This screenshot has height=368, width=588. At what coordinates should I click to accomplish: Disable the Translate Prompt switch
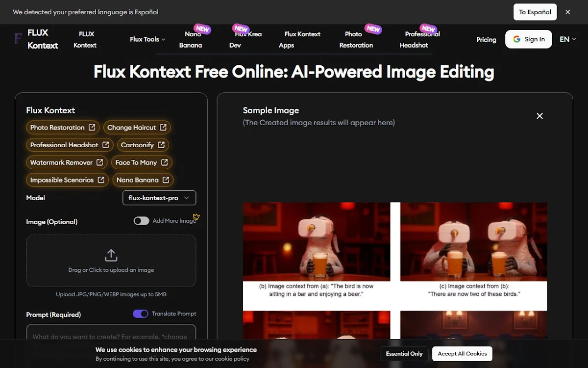141,314
